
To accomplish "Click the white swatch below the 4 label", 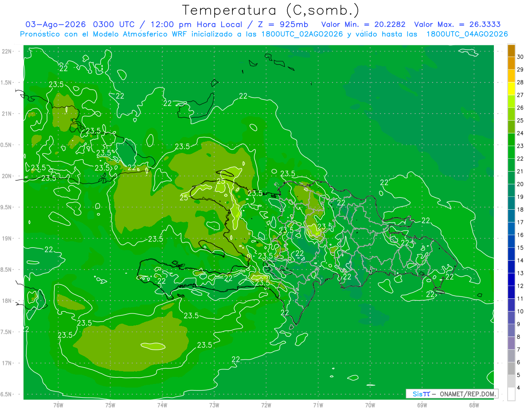I will (511, 394).
